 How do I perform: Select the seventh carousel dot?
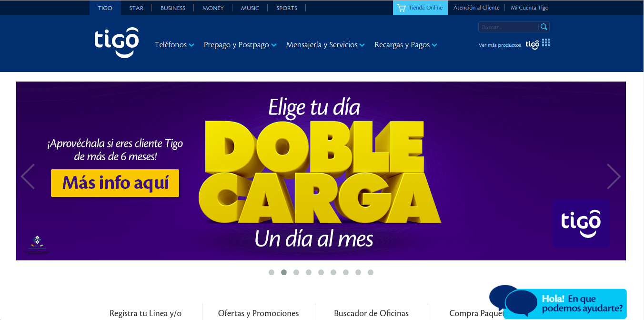[x=346, y=272]
